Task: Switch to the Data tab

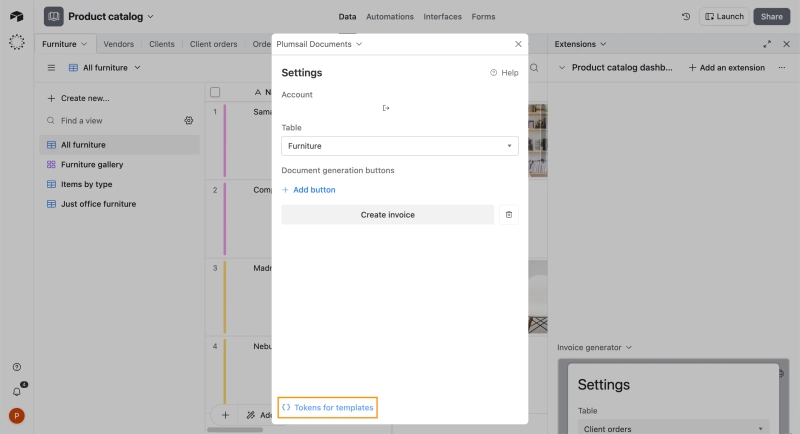Action: click(x=347, y=16)
